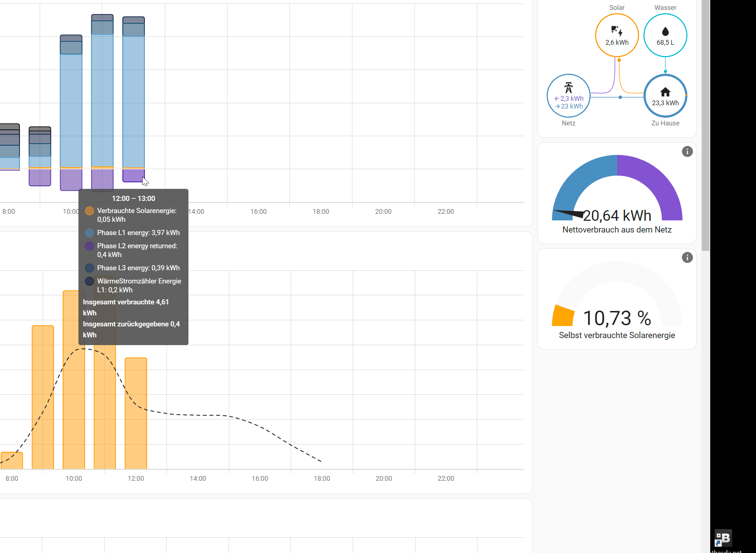Click the page vertical scrollbar thumb
The width and height of the screenshot is (756, 553).
point(705,125)
